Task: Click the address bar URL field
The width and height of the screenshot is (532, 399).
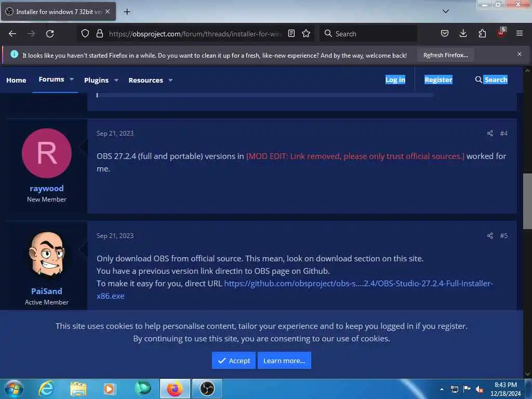Action: (195, 34)
